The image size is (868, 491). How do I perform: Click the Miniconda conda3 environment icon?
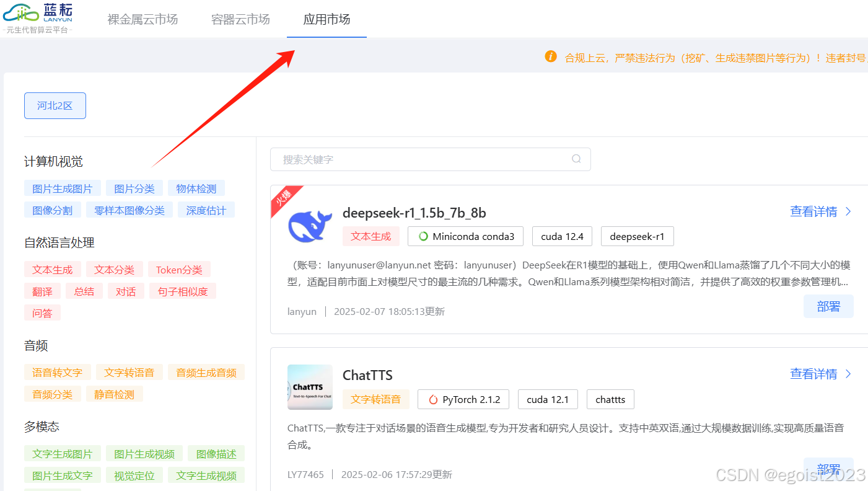[423, 236]
